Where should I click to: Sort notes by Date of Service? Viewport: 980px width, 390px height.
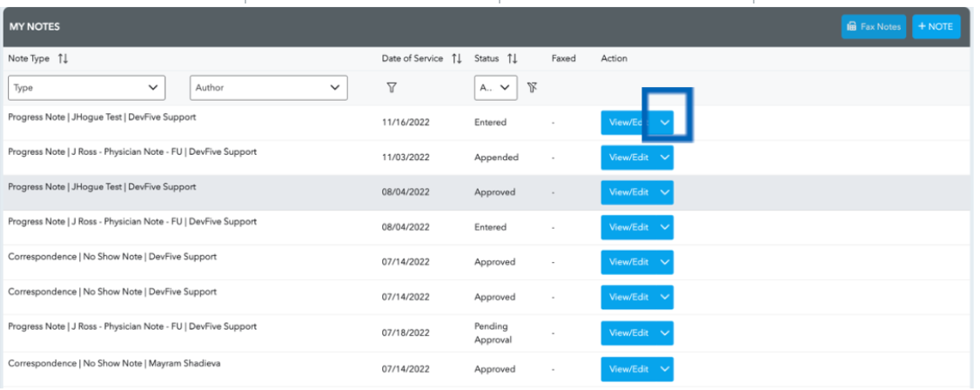point(457,58)
